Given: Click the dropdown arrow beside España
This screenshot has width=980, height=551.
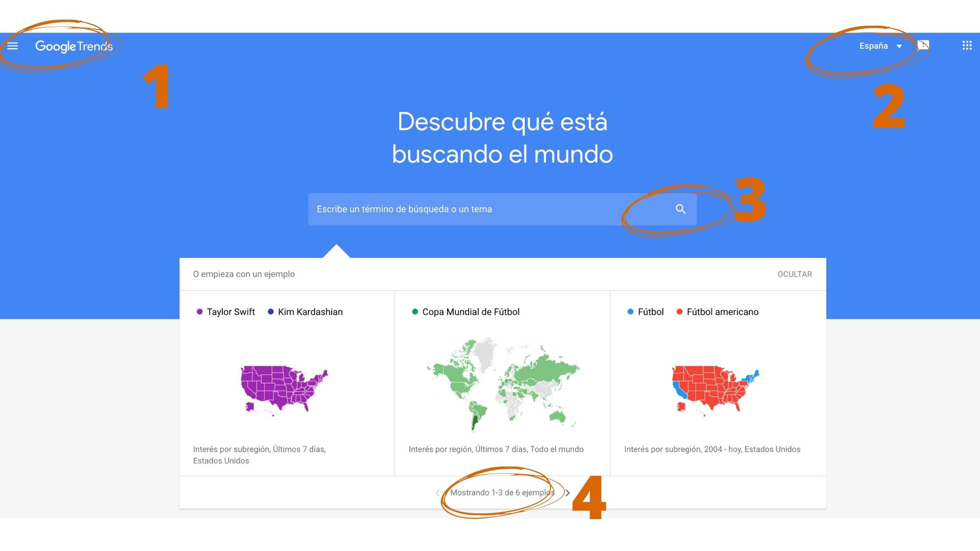Looking at the screenshot, I should [899, 46].
